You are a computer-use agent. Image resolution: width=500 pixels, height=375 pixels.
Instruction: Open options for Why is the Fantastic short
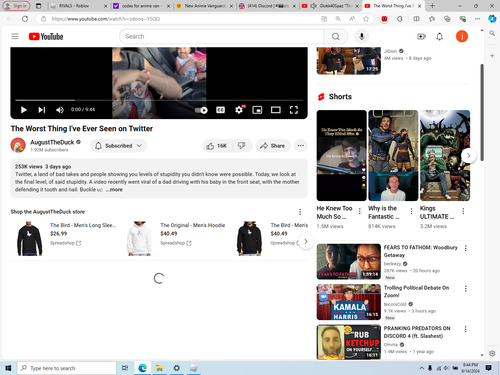pos(411,211)
